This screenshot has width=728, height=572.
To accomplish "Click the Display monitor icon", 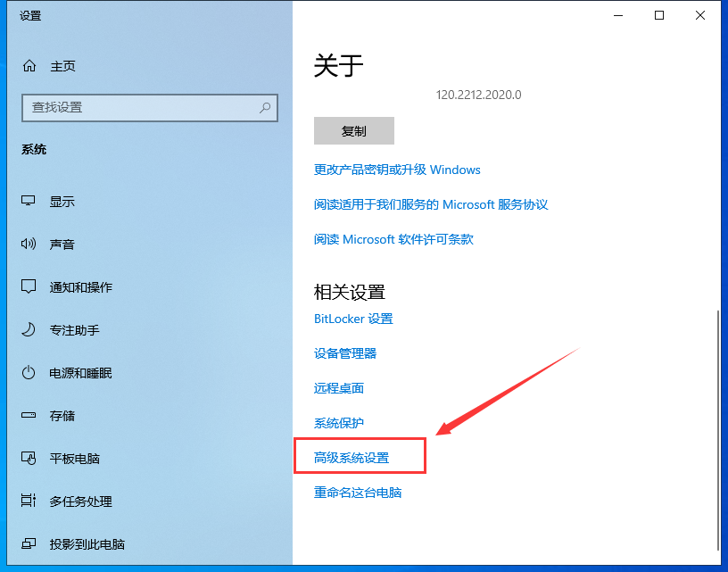I will point(29,202).
